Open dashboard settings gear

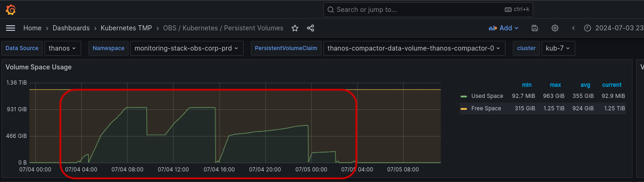click(555, 28)
